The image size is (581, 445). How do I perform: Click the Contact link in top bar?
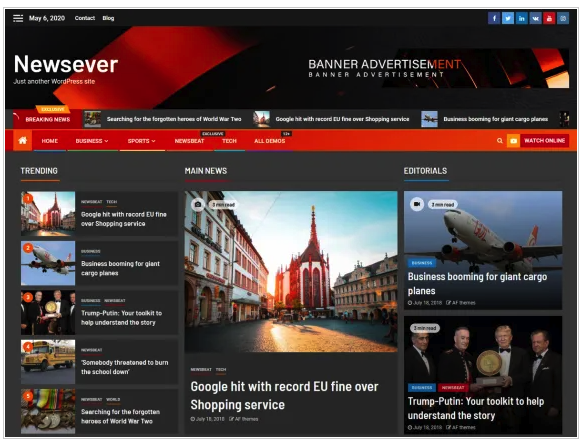pos(85,18)
